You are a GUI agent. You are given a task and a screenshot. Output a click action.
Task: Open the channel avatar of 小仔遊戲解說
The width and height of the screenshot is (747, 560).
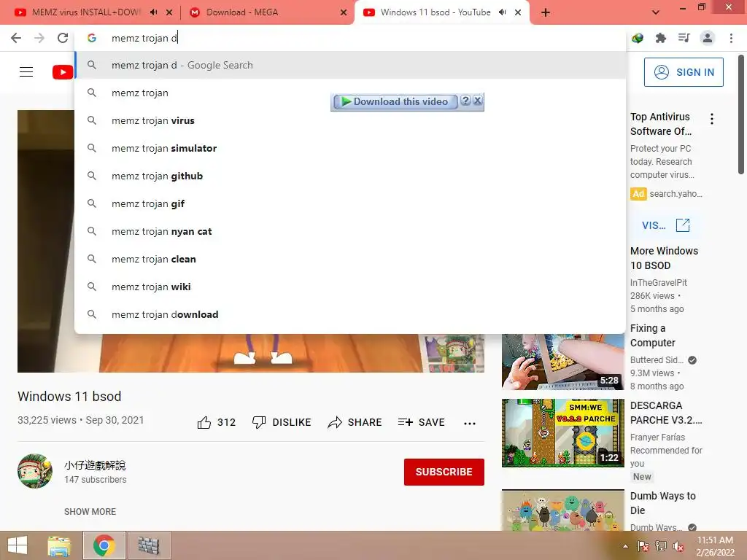35,471
